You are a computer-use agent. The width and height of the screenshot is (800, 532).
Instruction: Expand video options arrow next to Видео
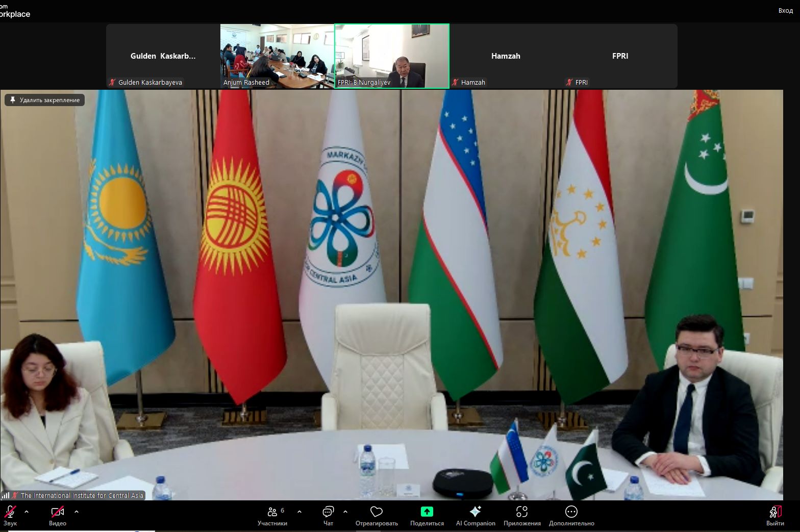[77, 512]
